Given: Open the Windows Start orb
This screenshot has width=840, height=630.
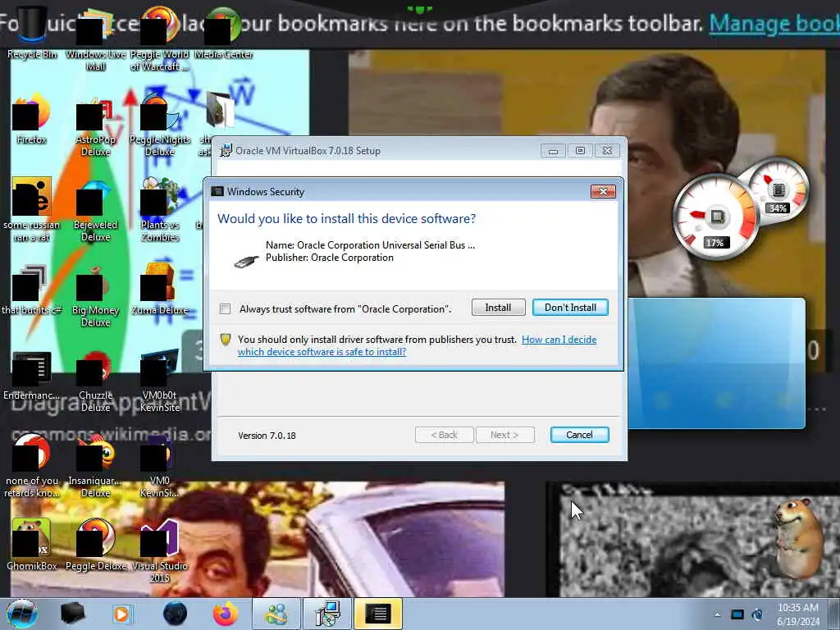Looking at the screenshot, I should point(22,614).
